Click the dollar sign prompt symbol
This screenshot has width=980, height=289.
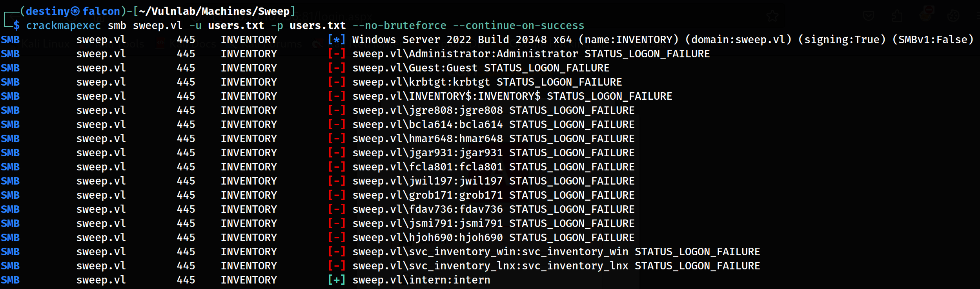[x=16, y=26]
